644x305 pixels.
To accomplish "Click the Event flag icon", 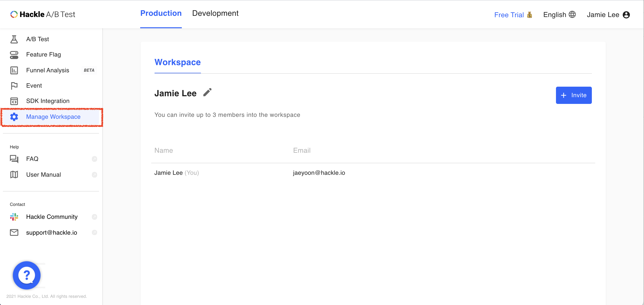I will point(14,86).
